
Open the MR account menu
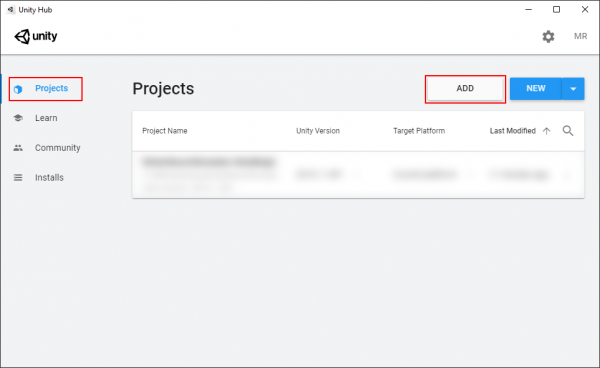point(580,36)
